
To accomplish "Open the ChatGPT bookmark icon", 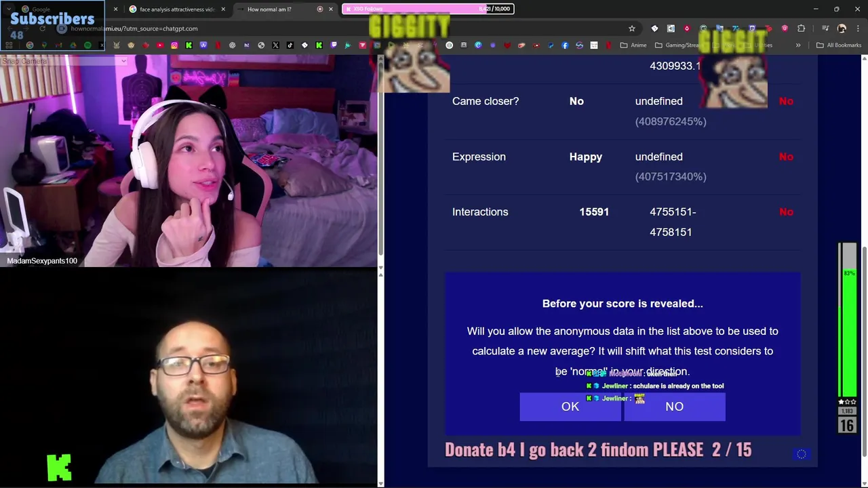I will [x=232, y=45].
